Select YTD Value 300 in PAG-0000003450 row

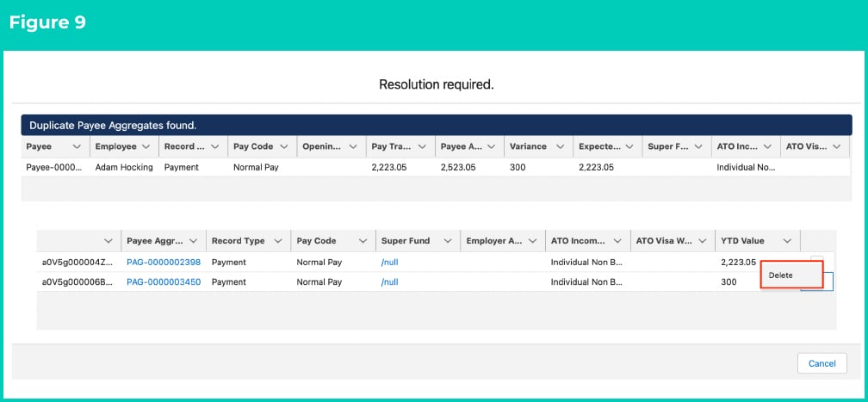(728, 281)
